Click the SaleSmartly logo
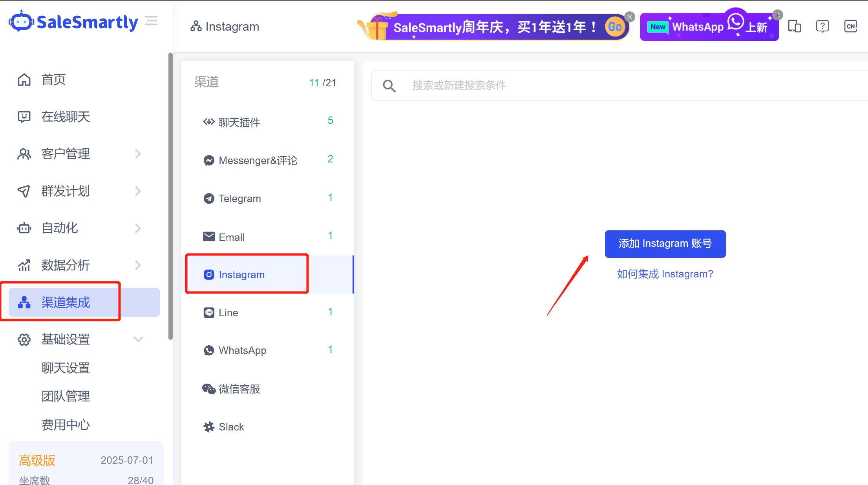Screen dimensions: 868x485 click(73, 22)
